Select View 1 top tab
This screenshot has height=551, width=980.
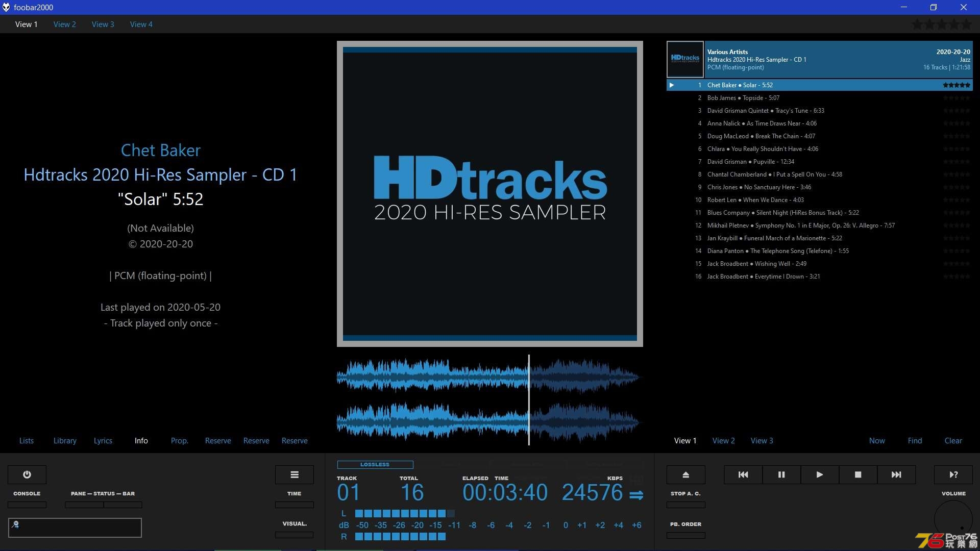(x=27, y=24)
